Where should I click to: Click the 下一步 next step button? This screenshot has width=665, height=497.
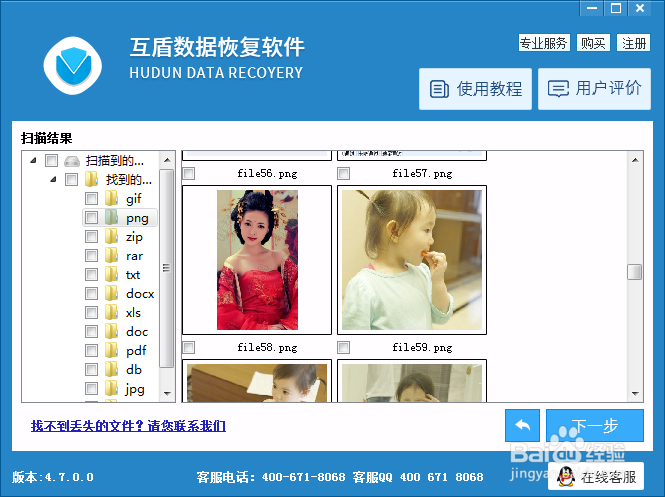(595, 425)
